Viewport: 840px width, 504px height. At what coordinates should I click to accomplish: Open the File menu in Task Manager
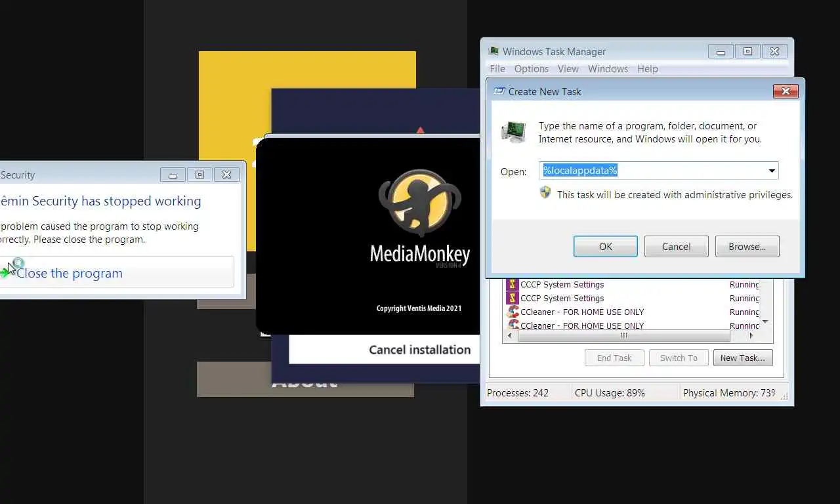(497, 68)
